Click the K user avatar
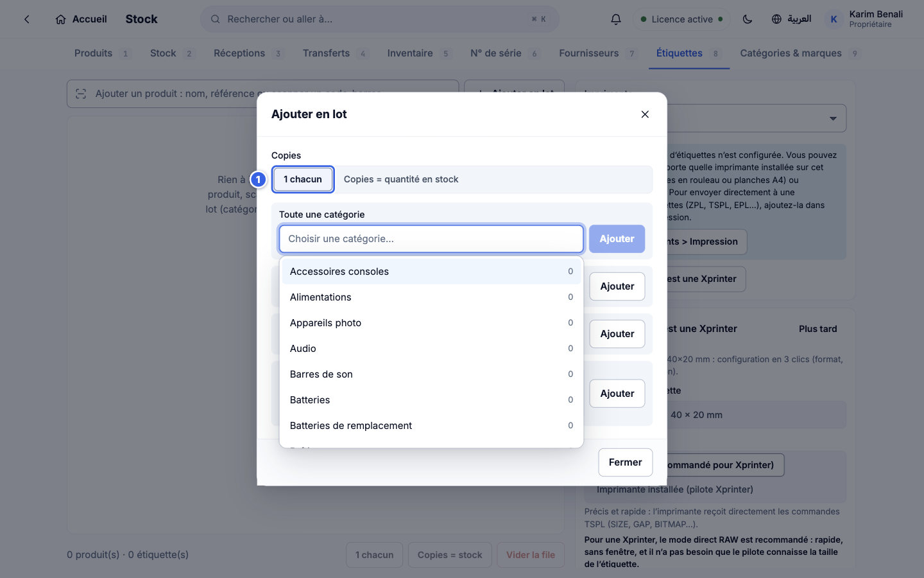The height and width of the screenshot is (578, 924). tap(834, 19)
